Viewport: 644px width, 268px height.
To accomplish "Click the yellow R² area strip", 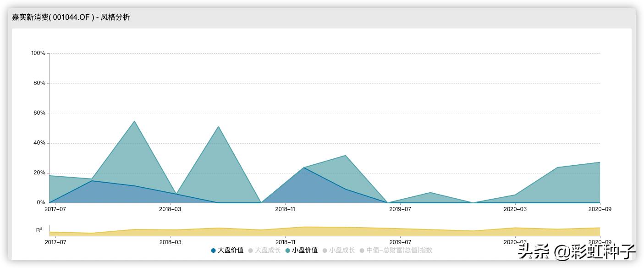I will [325, 231].
